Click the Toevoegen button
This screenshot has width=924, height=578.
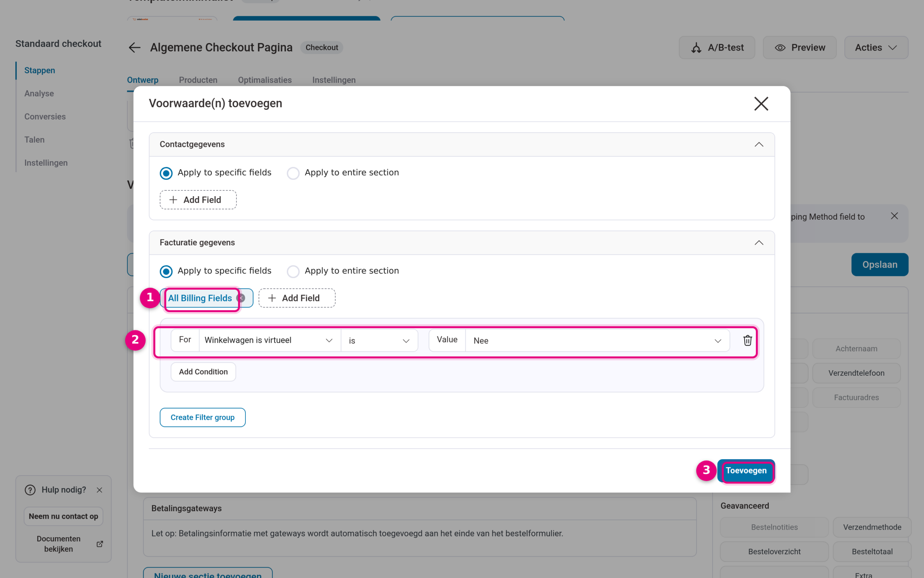click(x=746, y=471)
